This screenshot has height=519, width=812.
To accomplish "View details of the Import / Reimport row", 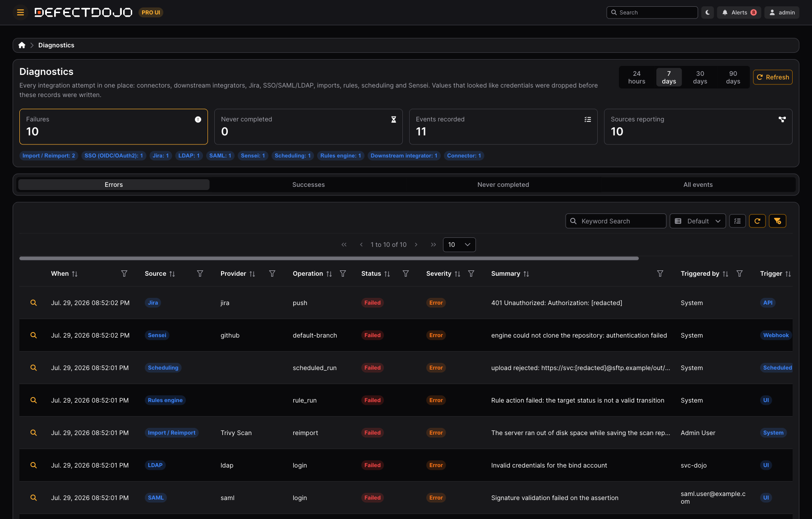I will [33, 433].
